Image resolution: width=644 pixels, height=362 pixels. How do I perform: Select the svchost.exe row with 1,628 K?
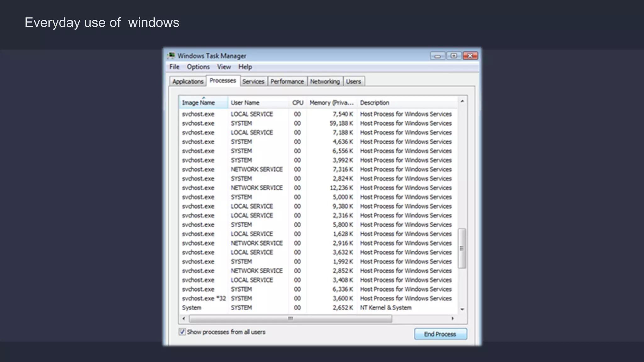click(x=318, y=234)
